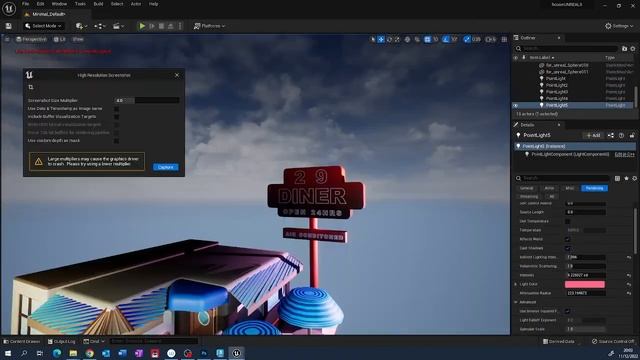Image resolution: width=640 pixels, height=360 pixels.
Task: Click the Stop simulation toolbar button
Action: (x=161, y=26)
